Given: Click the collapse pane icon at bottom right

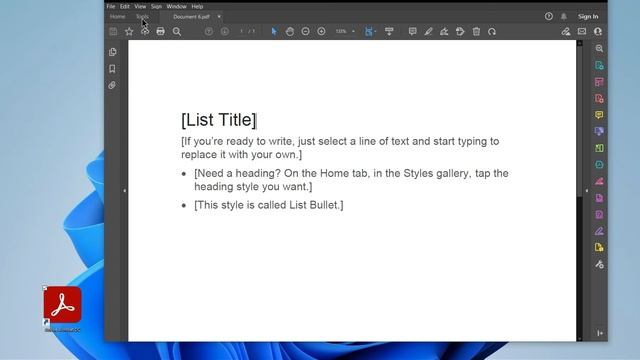Looking at the screenshot, I should [x=600, y=333].
